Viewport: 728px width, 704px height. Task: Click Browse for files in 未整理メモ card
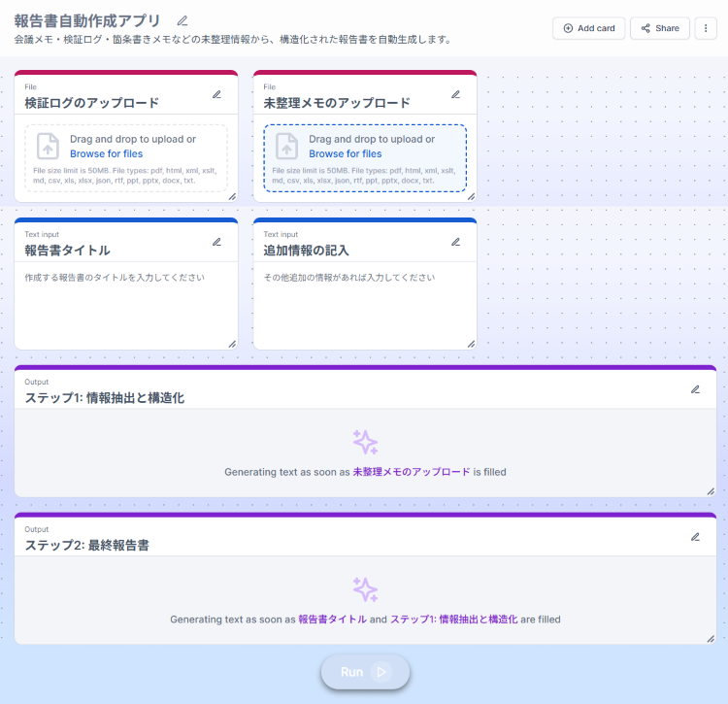[x=345, y=153]
